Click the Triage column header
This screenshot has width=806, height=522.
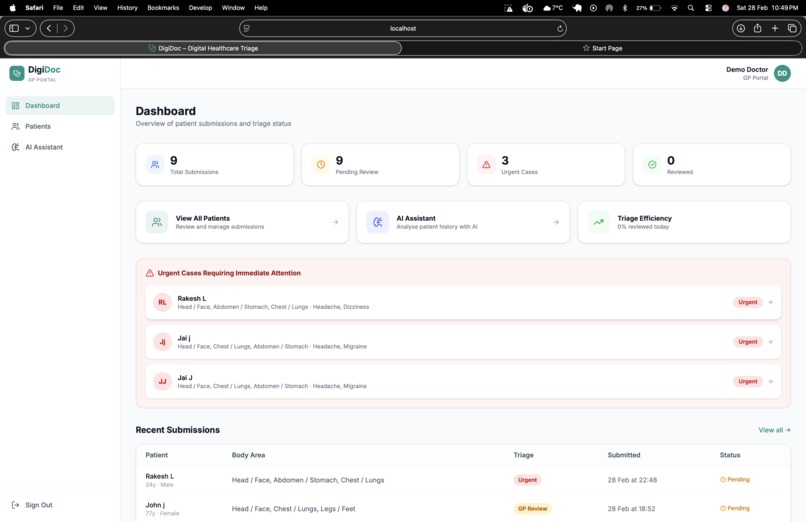(523, 455)
